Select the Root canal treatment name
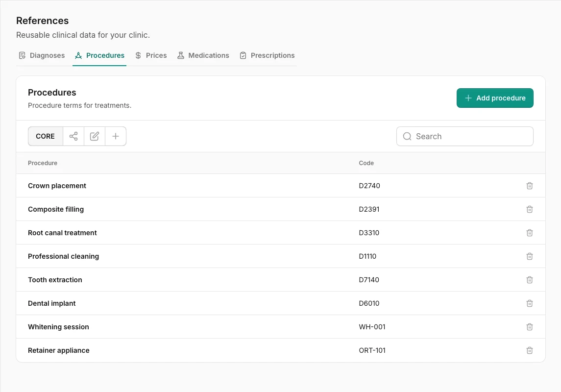Viewport: 561px width, 392px height. pos(62,233)
